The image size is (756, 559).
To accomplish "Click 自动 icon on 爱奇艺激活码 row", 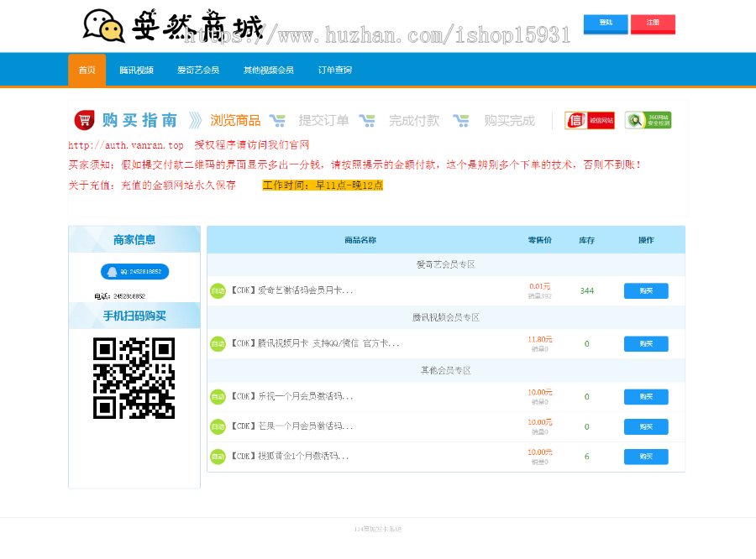I will click(x=218, y=290).
